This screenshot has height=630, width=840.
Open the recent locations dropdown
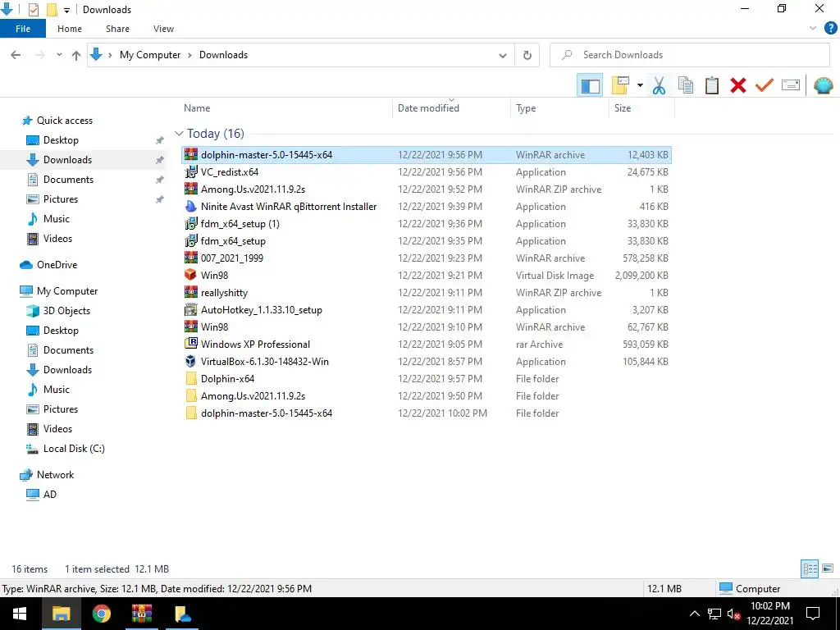click(59, 55)
